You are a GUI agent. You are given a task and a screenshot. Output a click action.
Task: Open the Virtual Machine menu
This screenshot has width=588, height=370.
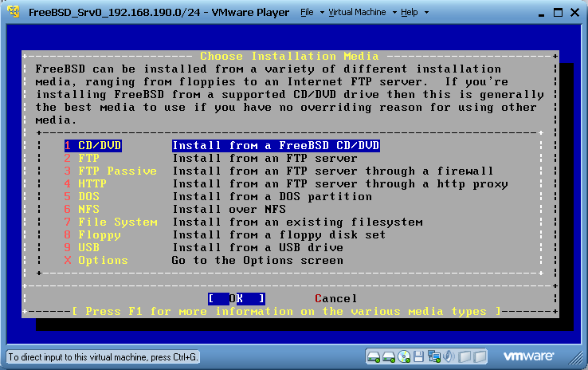[x=363, y=13]
